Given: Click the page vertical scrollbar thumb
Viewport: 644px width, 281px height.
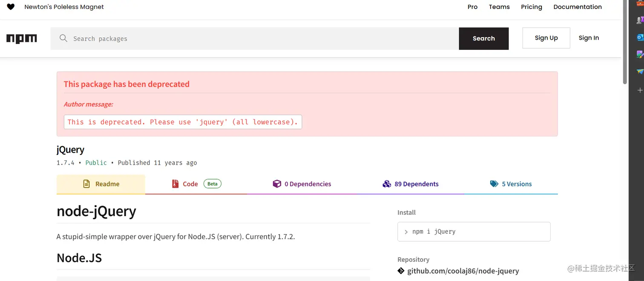Looking at the screenshot, I should [625, 43].
